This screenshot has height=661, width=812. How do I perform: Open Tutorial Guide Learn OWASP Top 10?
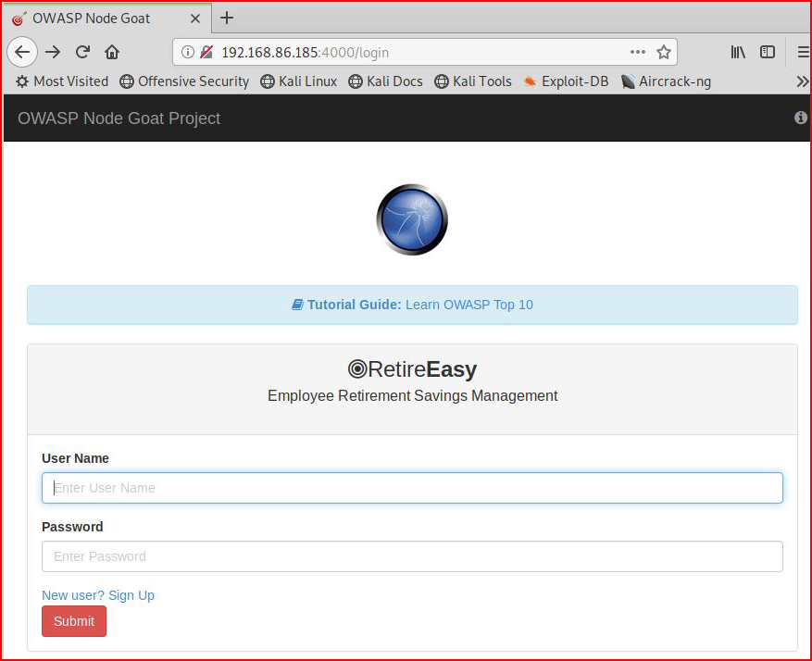click(x=412, y=305)
